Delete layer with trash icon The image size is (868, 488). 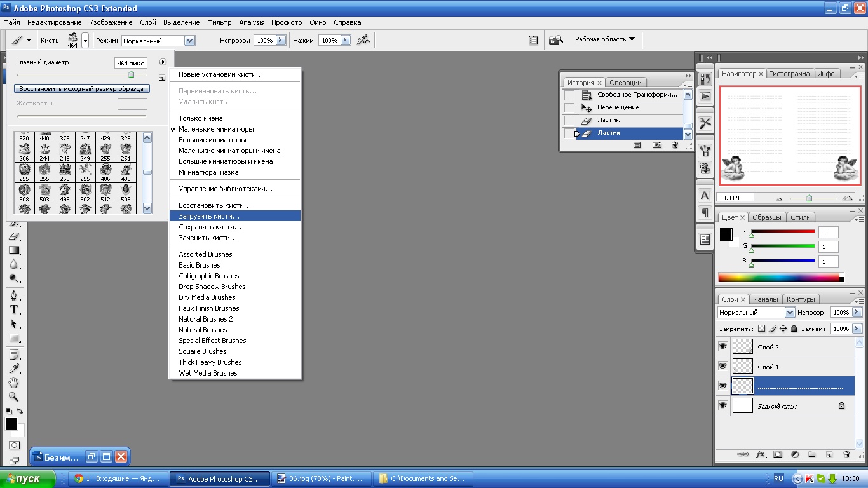tap(846, 454)
